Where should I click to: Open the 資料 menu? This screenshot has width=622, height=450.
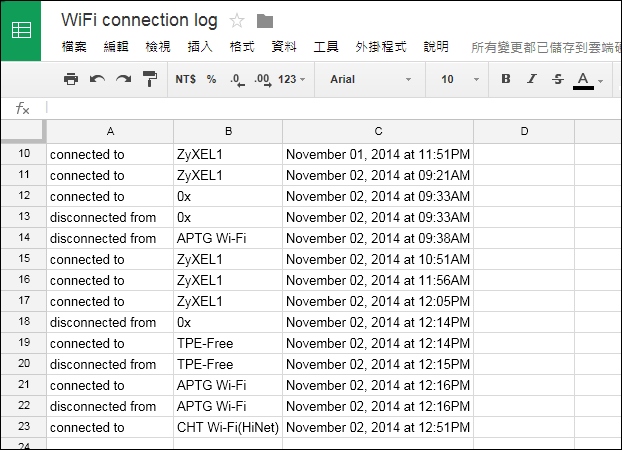coord(284,47)
